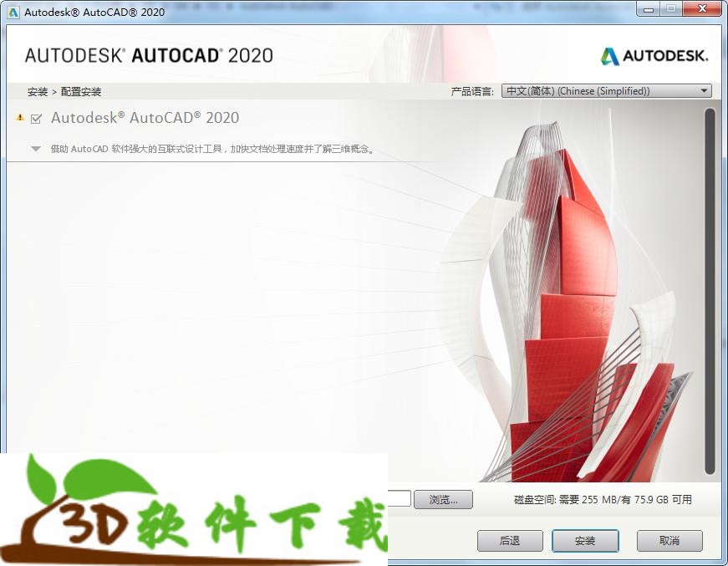Open the 产品语言 language dropdown
728x566 pixels.
coord(606,91)
